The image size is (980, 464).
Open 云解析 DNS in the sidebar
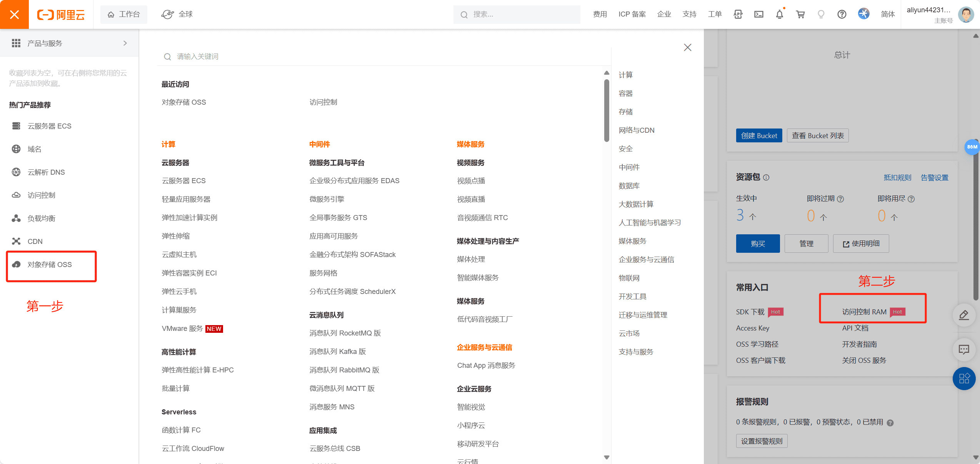tap(38, 172)
